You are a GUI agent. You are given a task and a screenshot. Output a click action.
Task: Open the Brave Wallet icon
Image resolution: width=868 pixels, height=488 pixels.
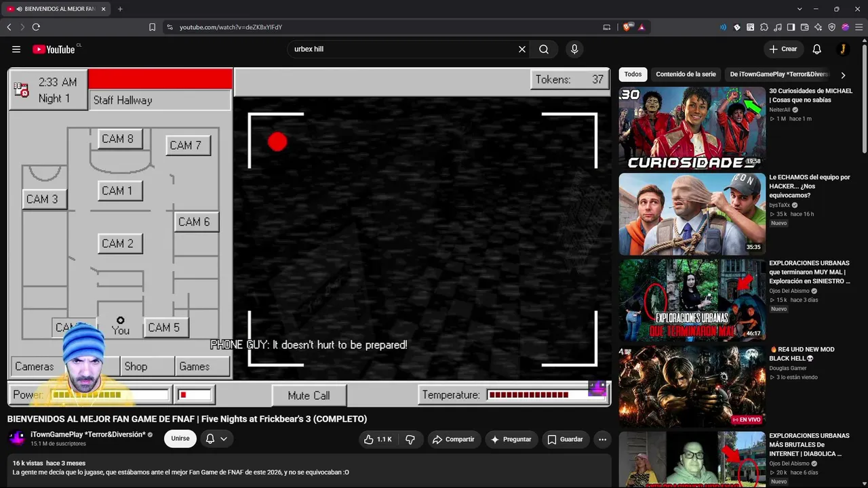click(x=805, y=27)
